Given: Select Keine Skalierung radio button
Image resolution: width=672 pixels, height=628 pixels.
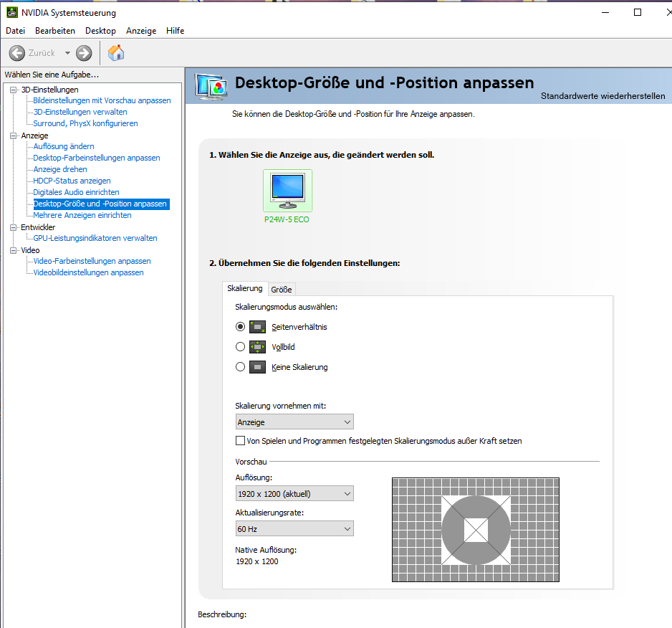Looking at the screenshot, I should tap(241, 367).
